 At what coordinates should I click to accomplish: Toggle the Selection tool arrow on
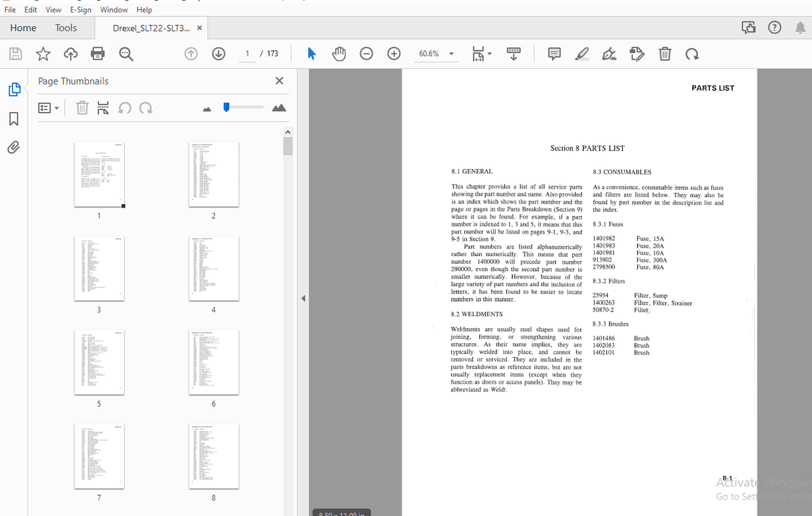[x=312, y=54]
